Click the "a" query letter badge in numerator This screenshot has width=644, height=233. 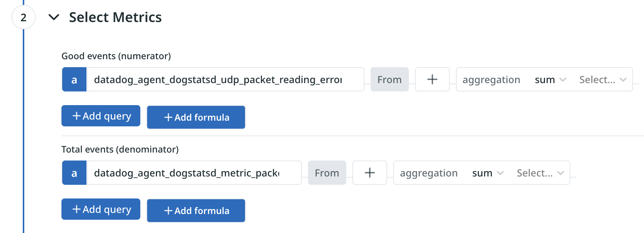74,79
